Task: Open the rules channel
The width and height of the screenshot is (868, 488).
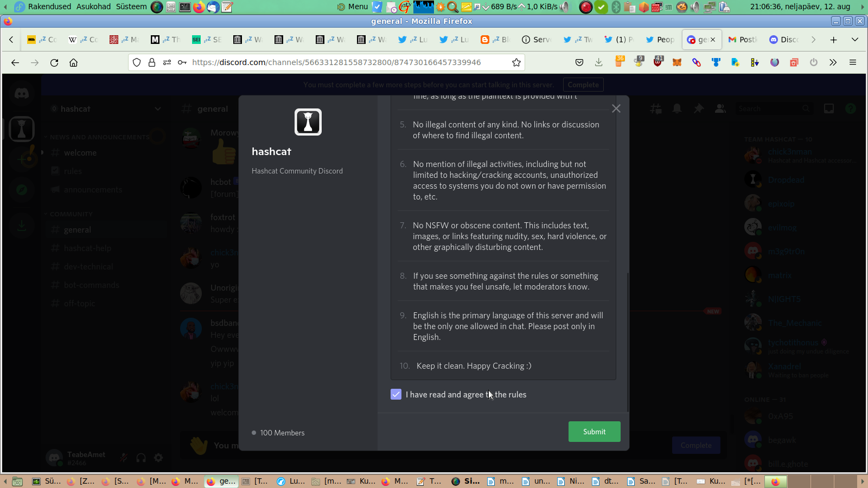Action: 106,171
